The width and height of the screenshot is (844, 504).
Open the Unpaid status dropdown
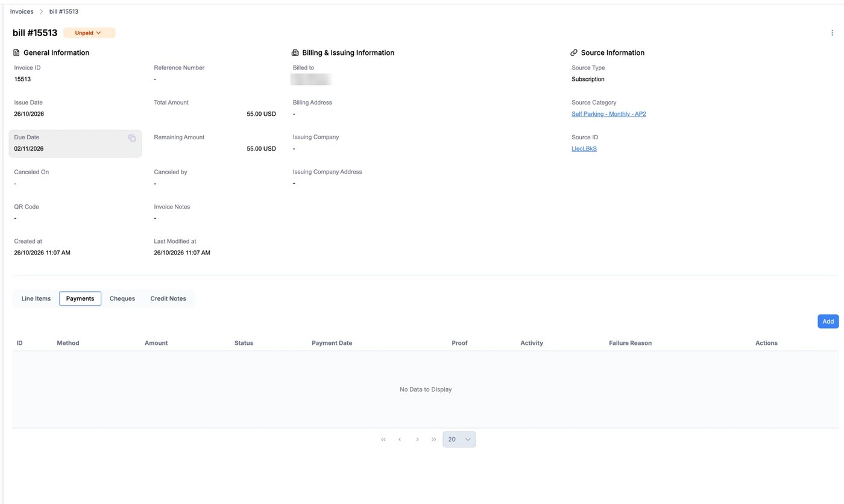tap(89, 33)
